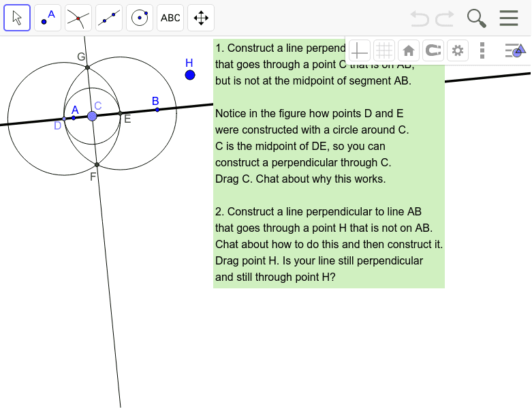This screenshot has height=409, width=532.
Task: Click intersection point F
Action: click(x=97, y=164)
